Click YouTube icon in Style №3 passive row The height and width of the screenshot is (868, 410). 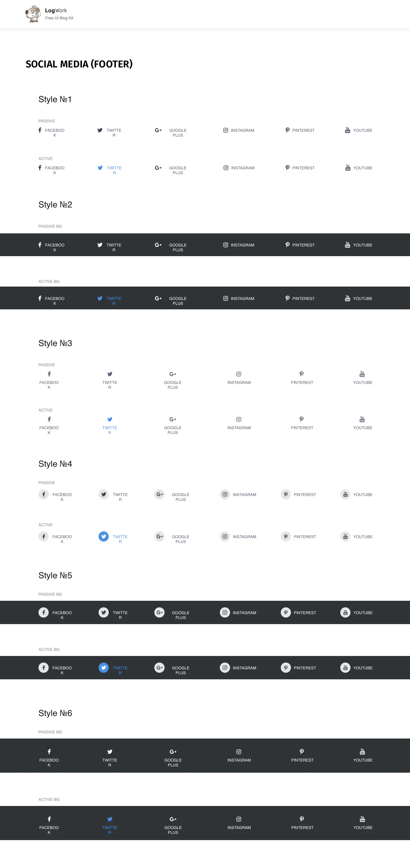tap(362, 374)
